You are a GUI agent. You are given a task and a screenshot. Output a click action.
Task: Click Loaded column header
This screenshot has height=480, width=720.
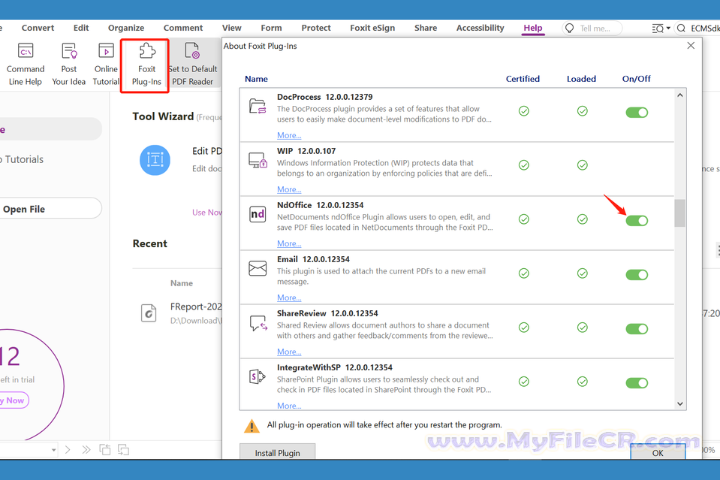581,79
